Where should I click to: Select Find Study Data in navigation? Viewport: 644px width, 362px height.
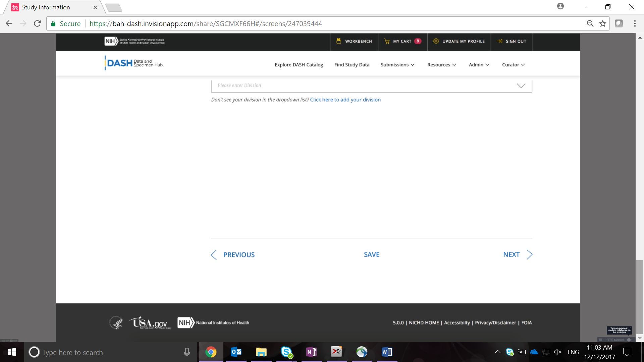[352, 65]
